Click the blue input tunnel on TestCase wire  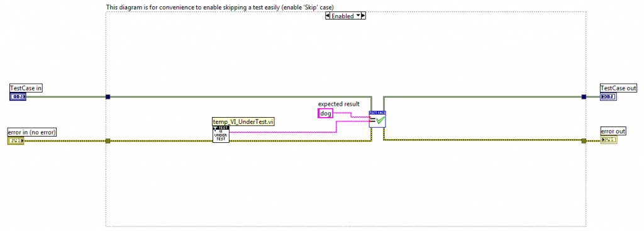click(108, 97)
